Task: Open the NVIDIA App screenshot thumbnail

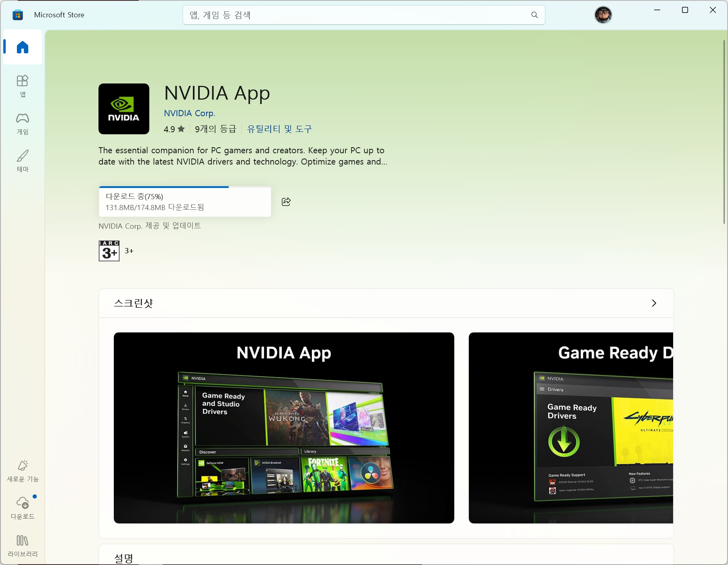Action: pyautogui.click(x=284, y=428)
